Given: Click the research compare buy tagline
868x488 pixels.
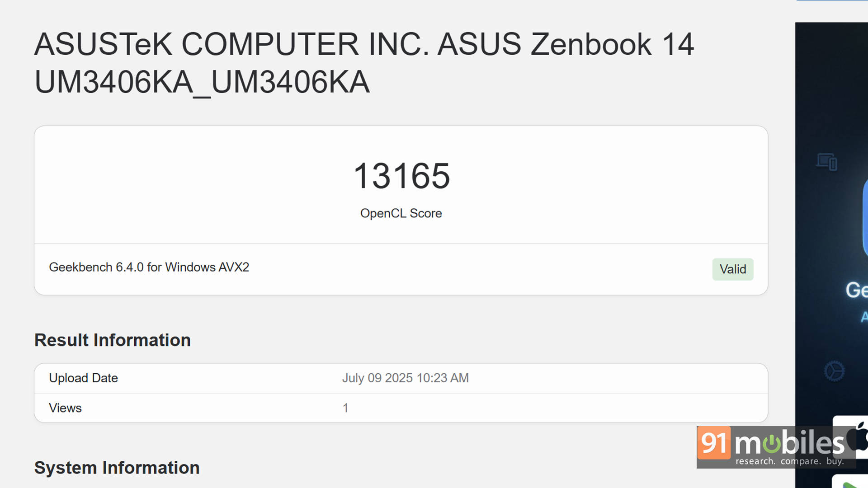Looking at the screenshot, I should pos(789,461).
